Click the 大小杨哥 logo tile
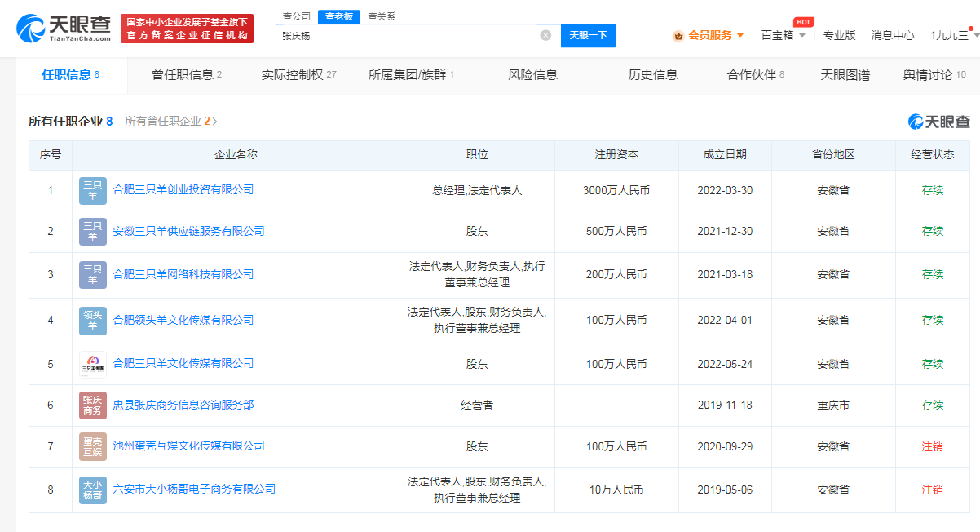The image size is (980, 532). pos(92,490)
